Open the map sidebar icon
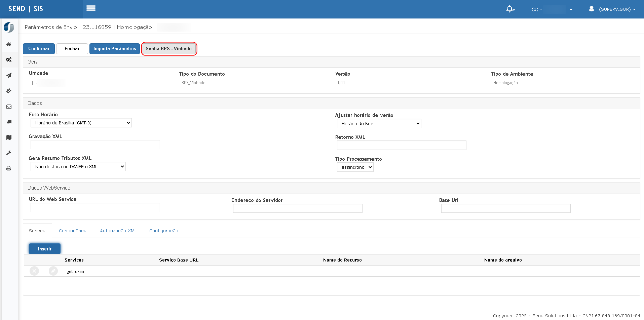Image resolution: width=644 pixels, height=320 pixels. coord(9,137)
